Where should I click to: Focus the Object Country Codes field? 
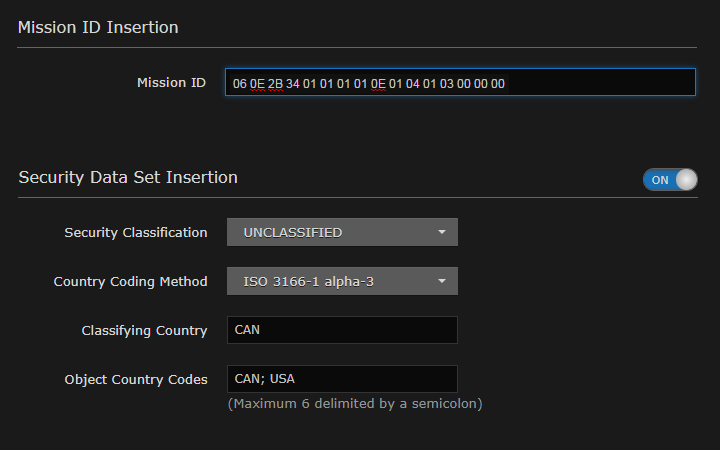pos(342,379)
